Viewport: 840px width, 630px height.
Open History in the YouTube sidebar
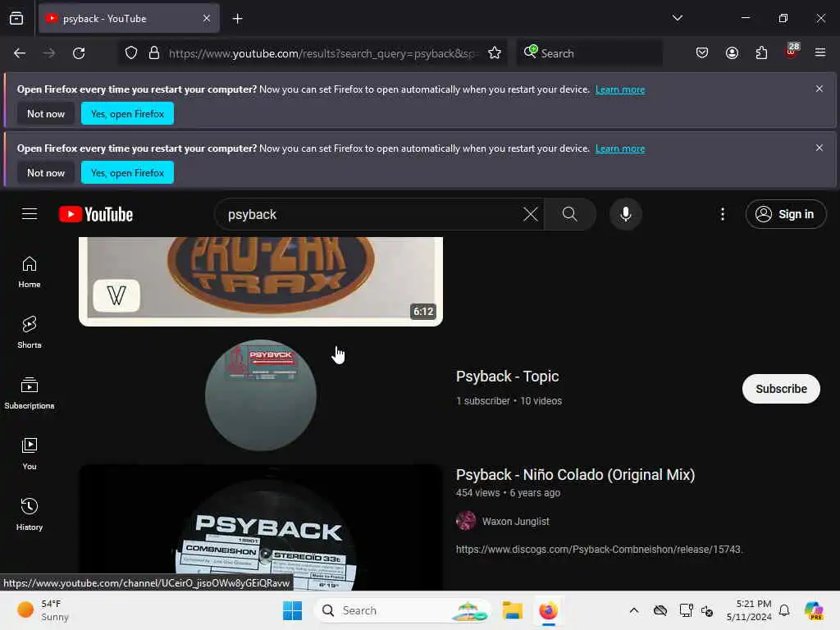(x=30, y=515)
